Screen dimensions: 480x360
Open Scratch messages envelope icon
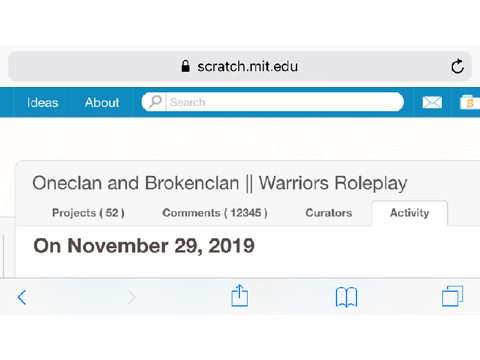(432, 102)
